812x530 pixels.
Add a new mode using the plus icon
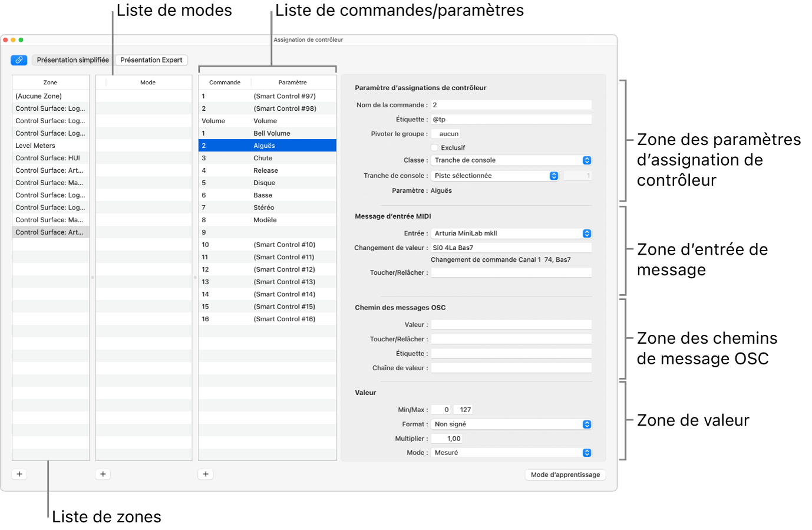103,473
